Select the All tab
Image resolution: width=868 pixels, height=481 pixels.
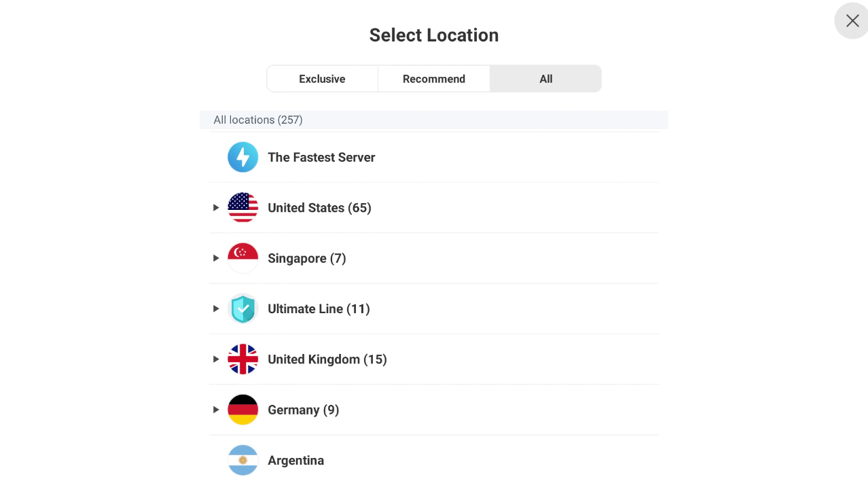point(546,79)
